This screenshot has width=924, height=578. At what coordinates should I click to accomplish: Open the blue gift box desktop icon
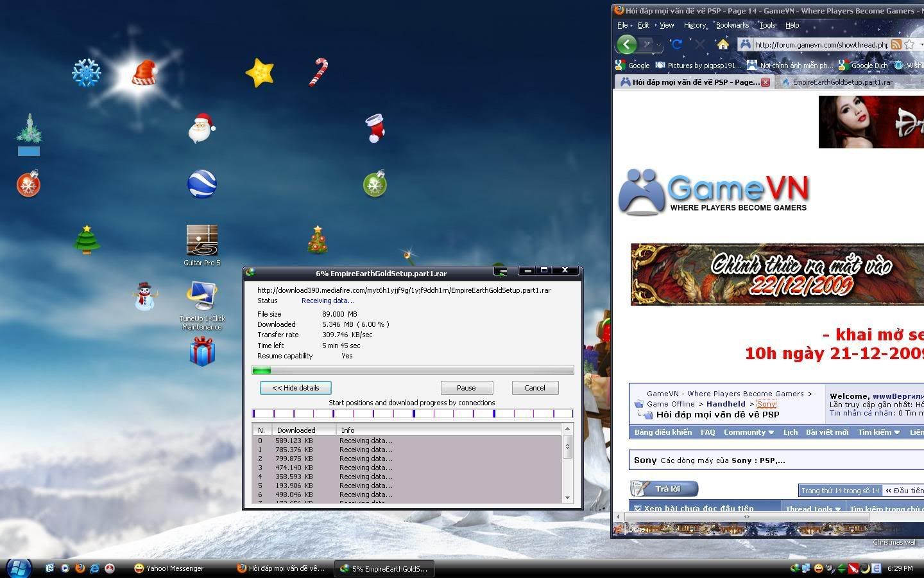(x=202, y=353)
